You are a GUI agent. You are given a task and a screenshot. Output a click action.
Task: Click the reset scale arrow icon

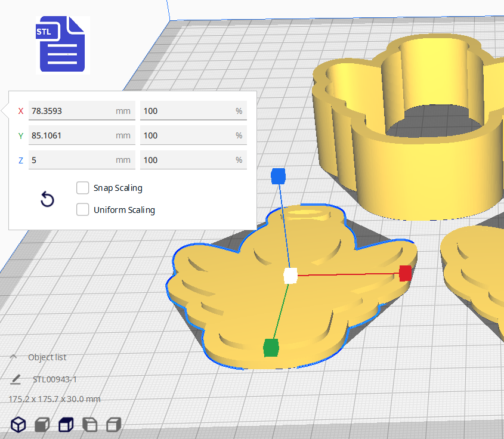47,199
